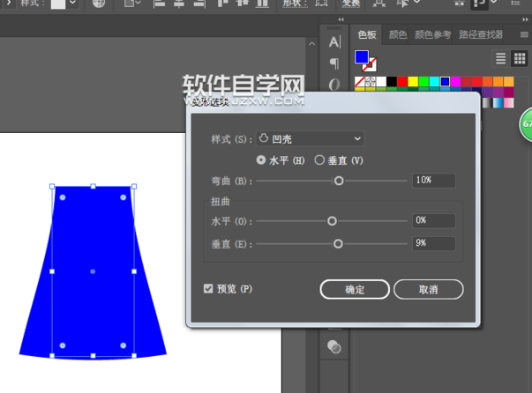Click the Transparency panel icon
The height and width of the screenshot is (393, 532).
334,346
